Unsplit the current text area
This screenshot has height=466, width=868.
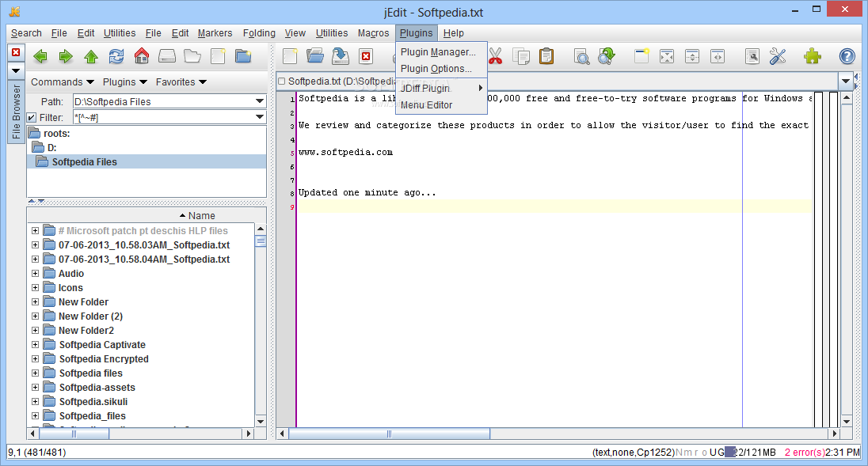tap(667, 56)
